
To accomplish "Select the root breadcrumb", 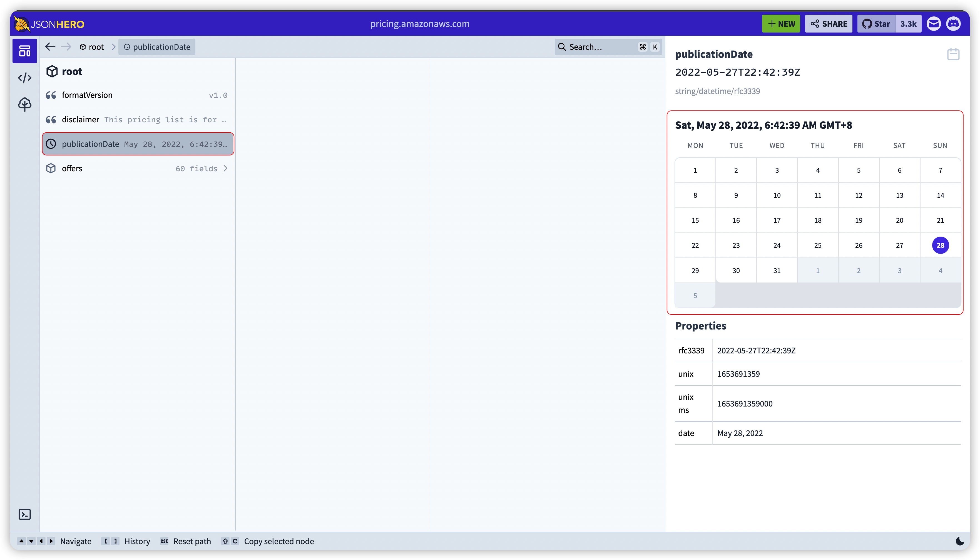I will click(x=92, y=47).
